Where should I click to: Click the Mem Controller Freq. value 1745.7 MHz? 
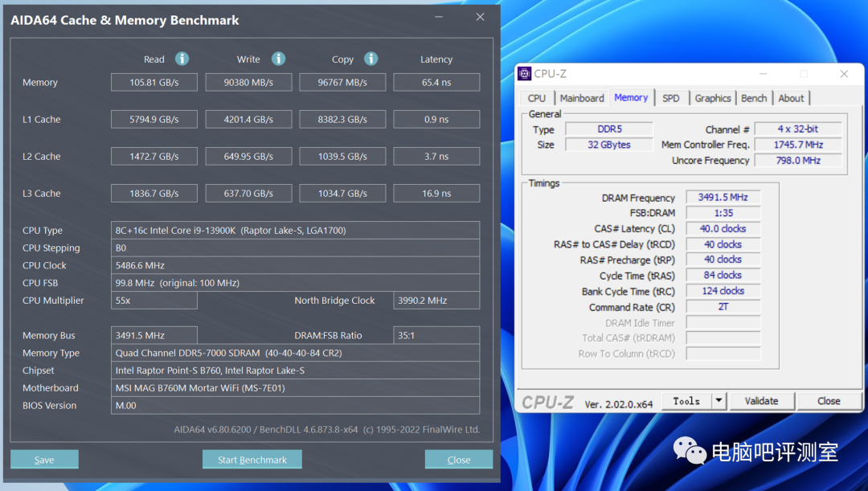pos(798,145)
